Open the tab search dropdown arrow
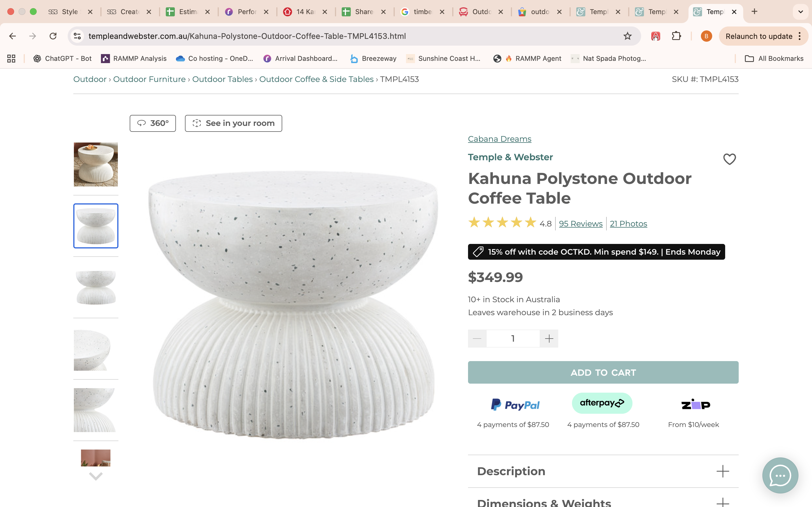Screen dimensions: 812x507 pos(800,12)
